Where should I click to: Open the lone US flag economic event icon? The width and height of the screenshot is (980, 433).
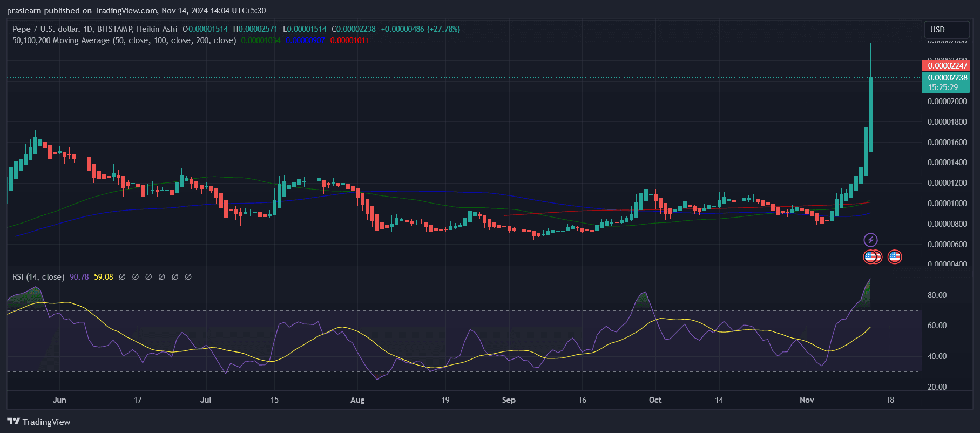895,257
